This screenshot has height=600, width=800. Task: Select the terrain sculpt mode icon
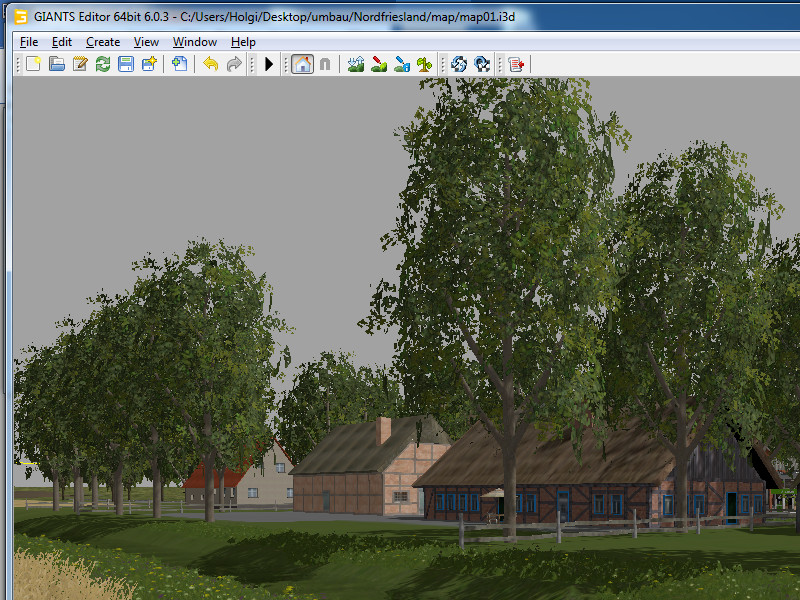coord(355,64)
